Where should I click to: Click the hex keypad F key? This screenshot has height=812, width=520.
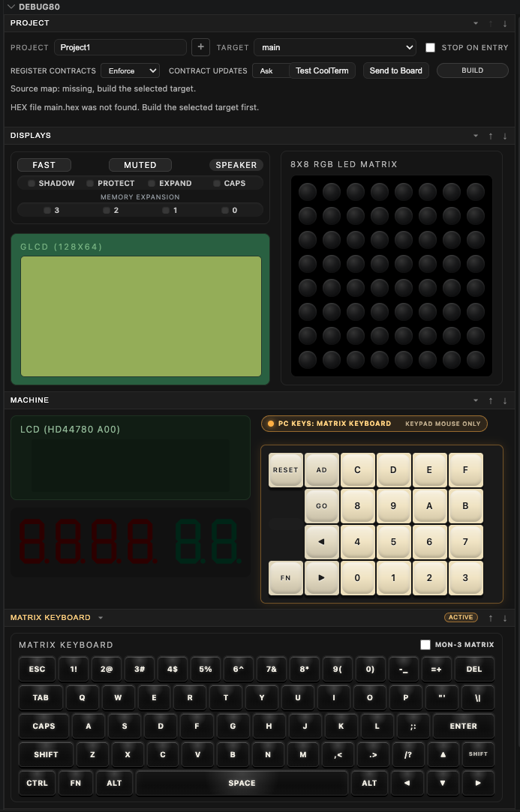[465, 469]
